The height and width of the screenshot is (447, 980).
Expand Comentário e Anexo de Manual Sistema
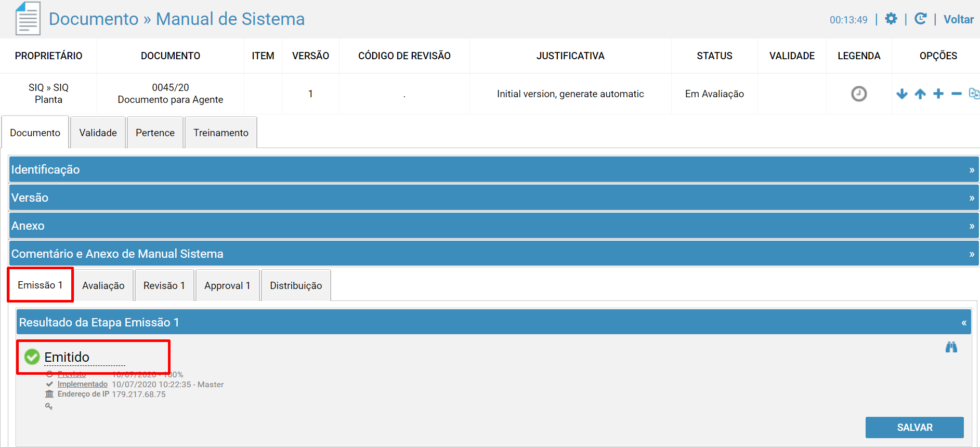(x=494, y=254)
